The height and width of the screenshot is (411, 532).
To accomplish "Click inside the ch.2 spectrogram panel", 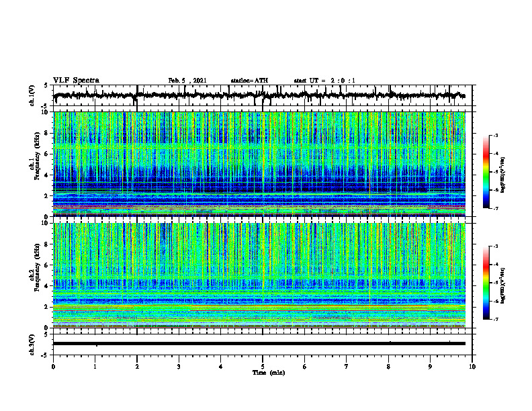I will click(x=259, y=275).
